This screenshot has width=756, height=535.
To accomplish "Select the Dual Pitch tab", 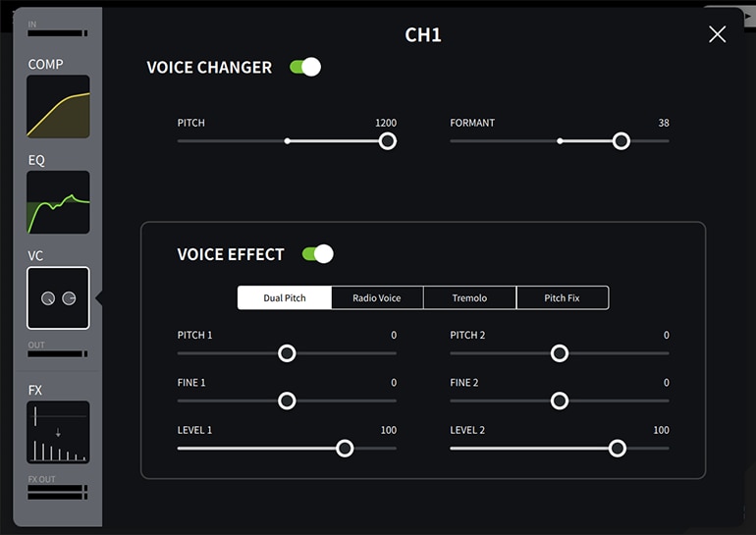I will coord(284,297).
